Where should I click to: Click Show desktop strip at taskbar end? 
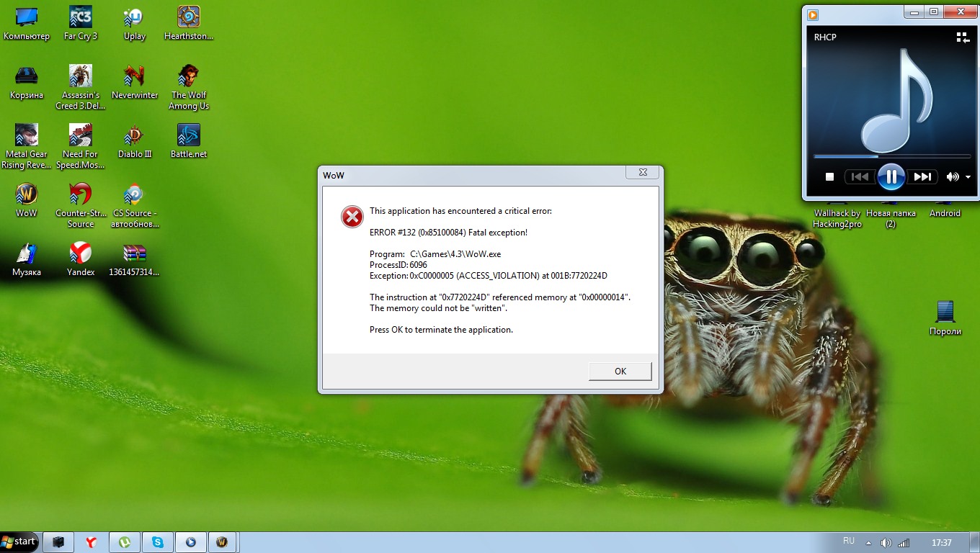coord(975,542)
